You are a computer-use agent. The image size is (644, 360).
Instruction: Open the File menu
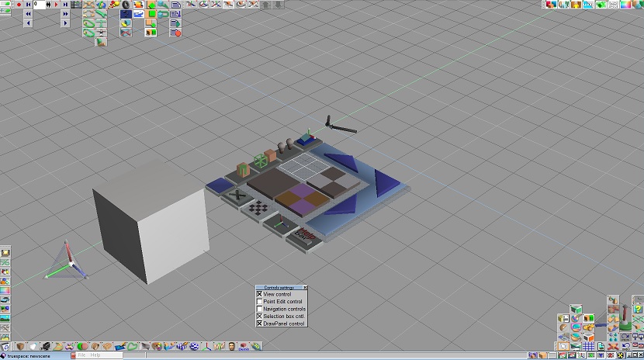point(81,355)
